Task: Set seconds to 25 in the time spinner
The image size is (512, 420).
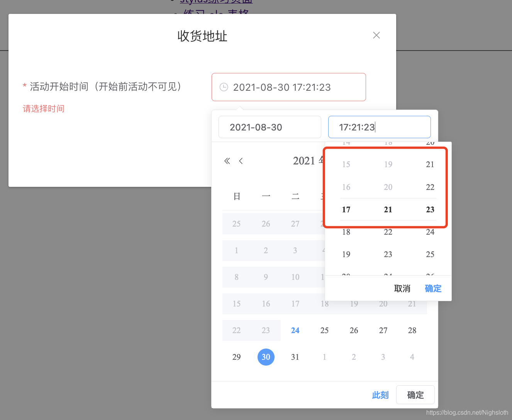Action: pyautogui.click(x=430, y=254)
